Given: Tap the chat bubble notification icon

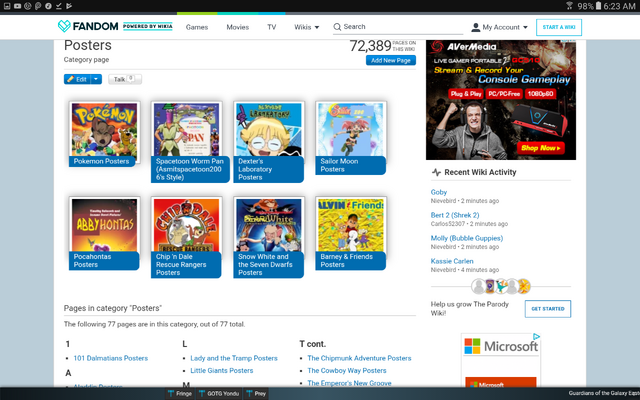Looking at the screenshot, I should [38, 6].
